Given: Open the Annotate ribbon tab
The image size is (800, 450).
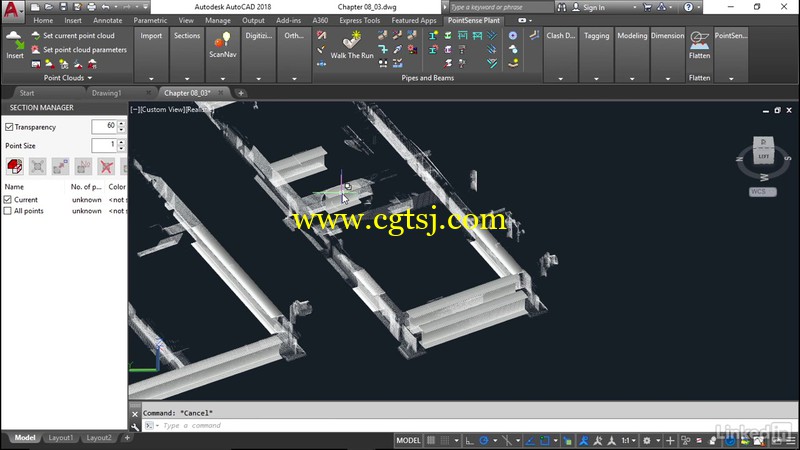Looking at the screenshot, I should point(107,20).
